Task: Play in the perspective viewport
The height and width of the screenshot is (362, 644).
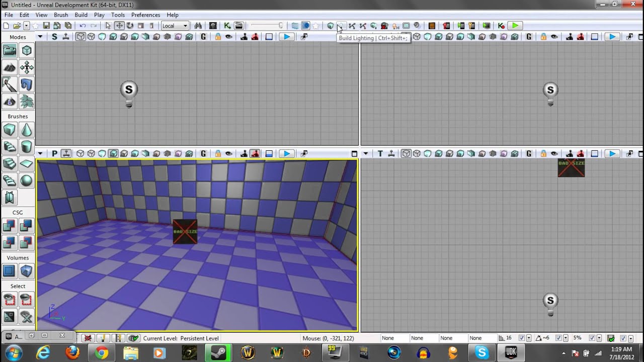Action: [287, 154]
